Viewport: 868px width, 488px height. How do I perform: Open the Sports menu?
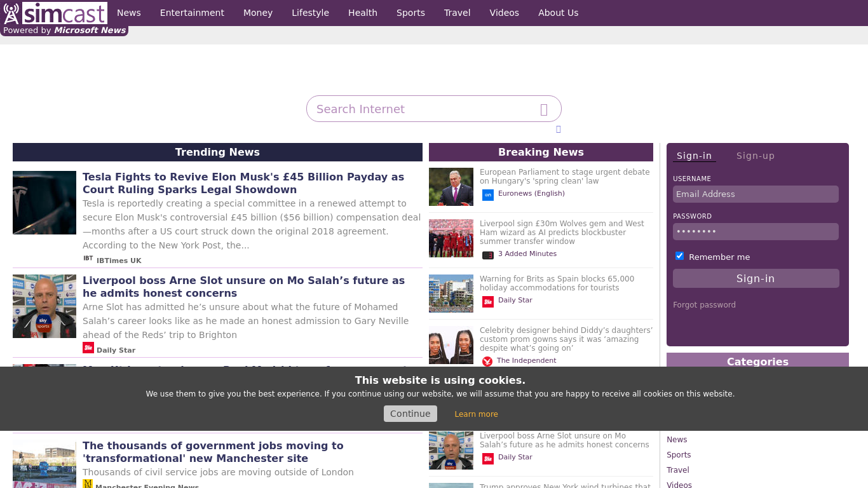point(410,13)
